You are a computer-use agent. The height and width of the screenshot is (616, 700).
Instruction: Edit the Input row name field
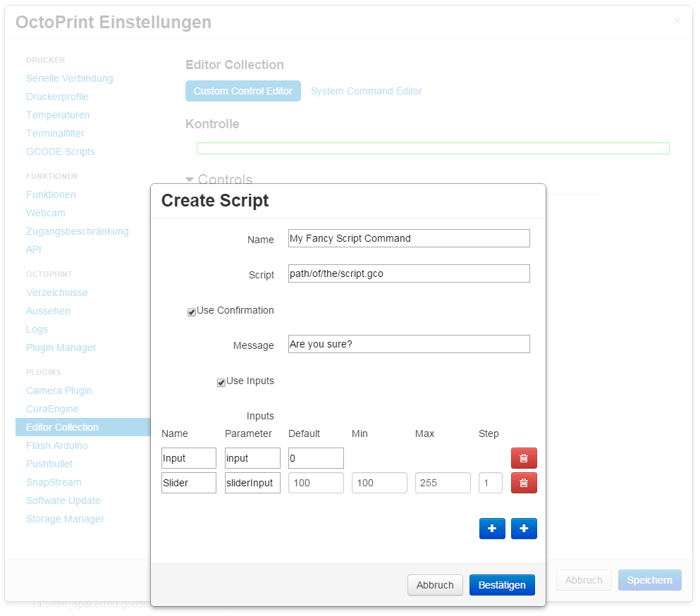(x=189, y=458)
